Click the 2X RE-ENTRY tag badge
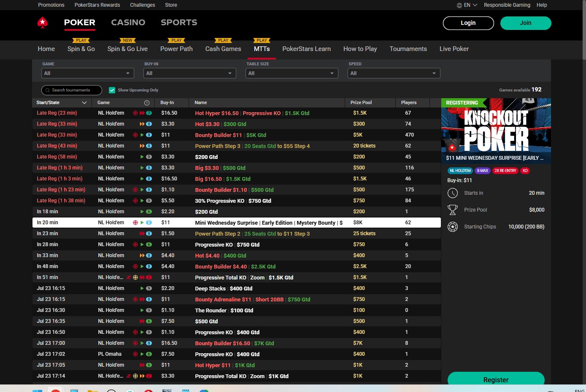Screen dimensions: 586x392 point(505,171)
